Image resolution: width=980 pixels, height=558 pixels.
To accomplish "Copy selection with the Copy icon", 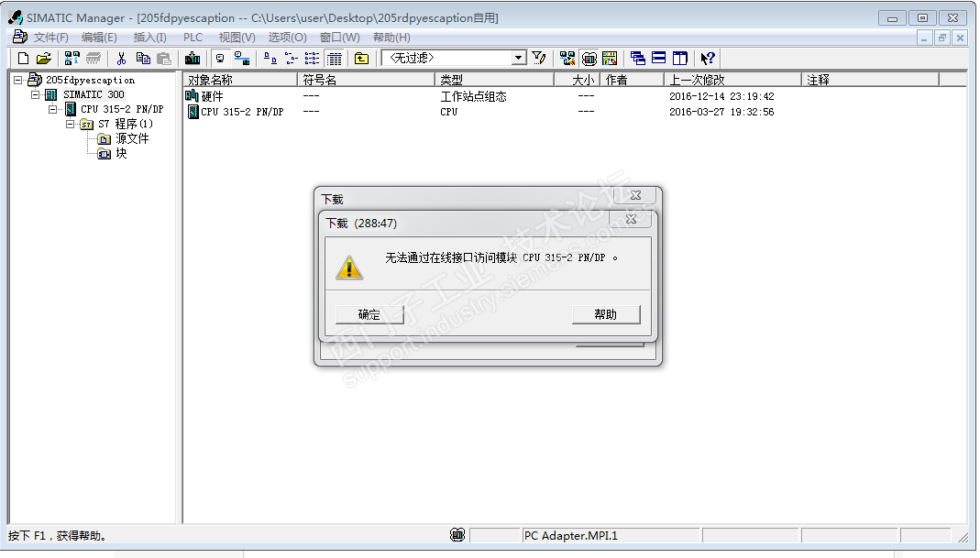I will point(143,59).
